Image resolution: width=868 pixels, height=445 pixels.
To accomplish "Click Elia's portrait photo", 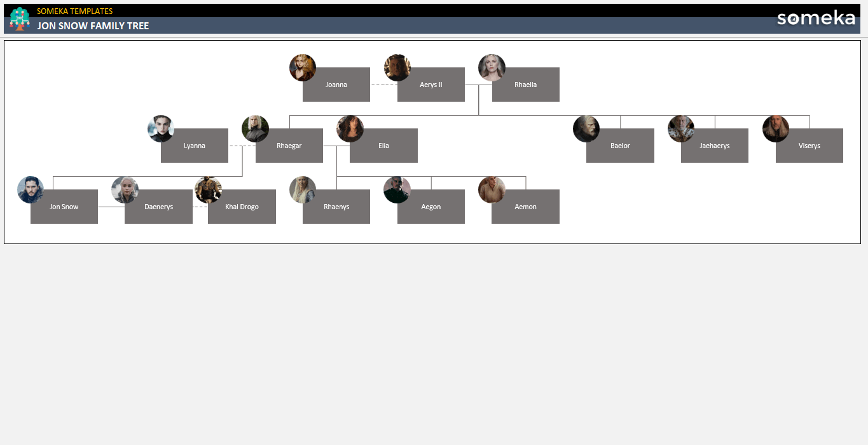I will coord(350,128).
